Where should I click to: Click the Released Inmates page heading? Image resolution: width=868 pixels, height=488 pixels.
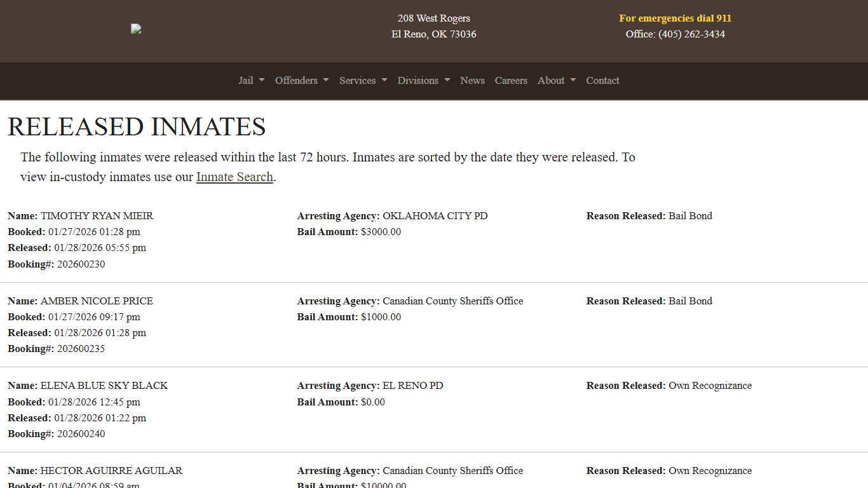point(137,126)
